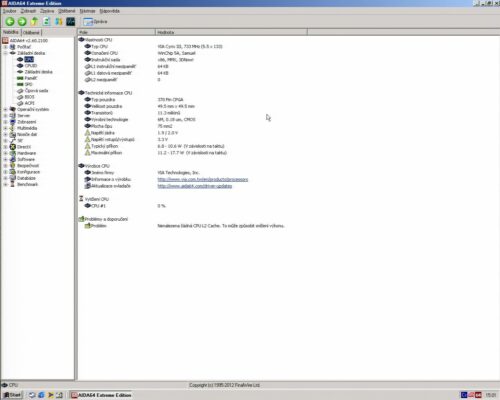Open the dark graph monitor toolbar icon
Image resolution: width=500 pixels, height=400 pixels.
click(x=71, y=22)
